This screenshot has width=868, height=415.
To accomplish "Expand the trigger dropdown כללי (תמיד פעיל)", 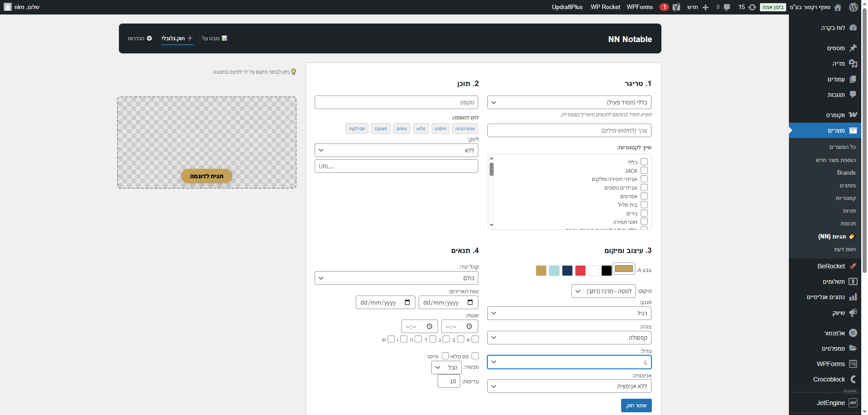I will [x=569, y=102].
